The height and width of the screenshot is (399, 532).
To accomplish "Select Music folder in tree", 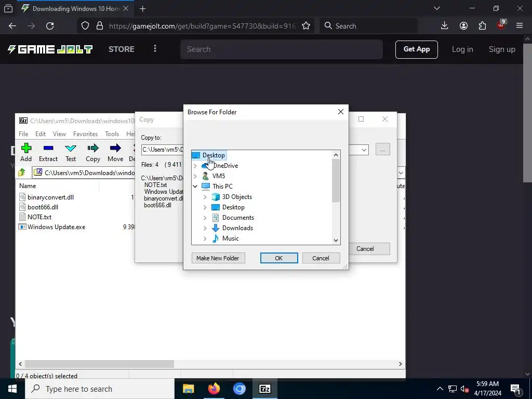I will 230,238.
